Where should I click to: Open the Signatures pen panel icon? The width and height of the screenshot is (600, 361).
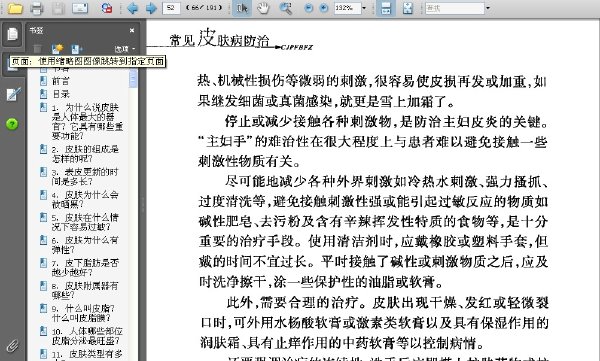click(x=13, y=94)
